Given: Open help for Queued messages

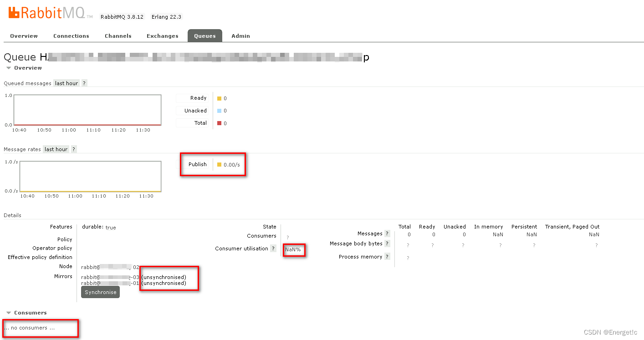Looking at the screenshot, I should (x=84, y=83).
